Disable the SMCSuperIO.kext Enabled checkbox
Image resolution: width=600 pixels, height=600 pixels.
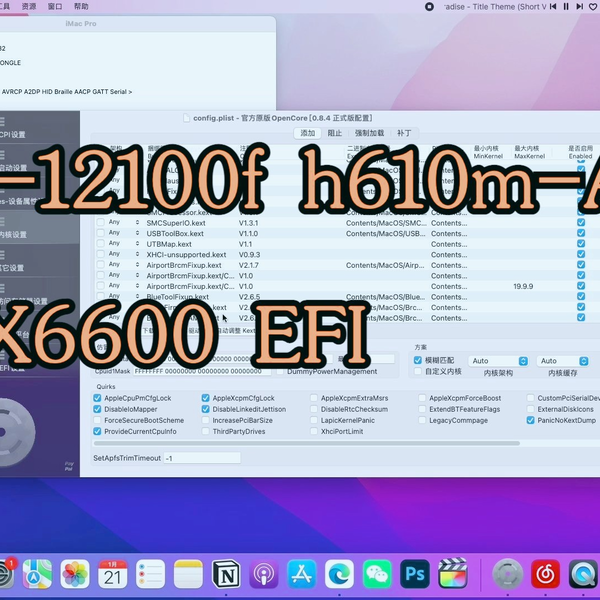click(581, 223)
